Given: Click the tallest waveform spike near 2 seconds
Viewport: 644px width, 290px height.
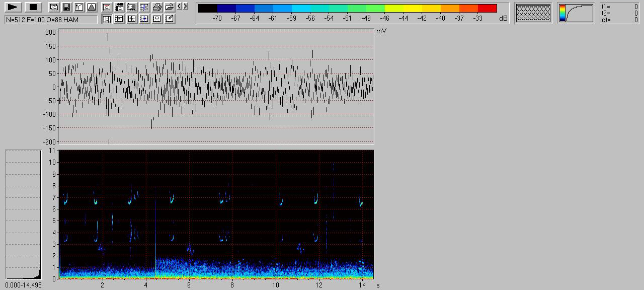Looking at the screenshot, I should pos(108,37).
